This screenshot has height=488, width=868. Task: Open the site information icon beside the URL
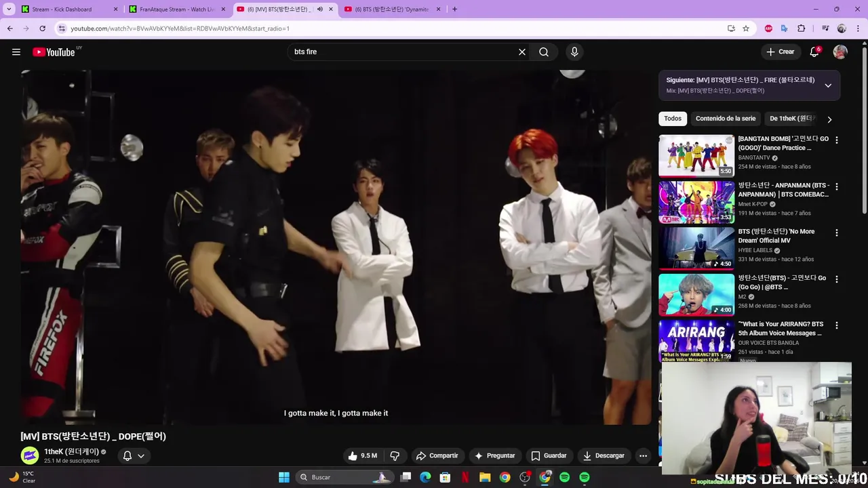coord(62,28)
